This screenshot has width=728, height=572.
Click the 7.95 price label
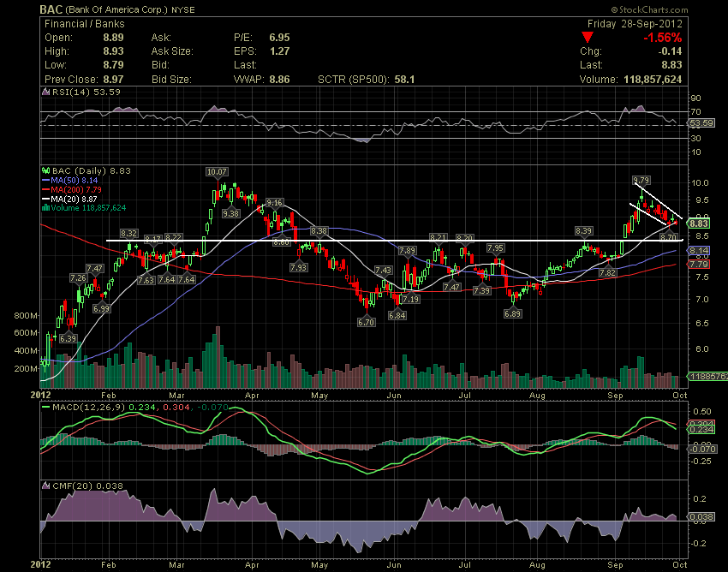[x=496, y=248]
